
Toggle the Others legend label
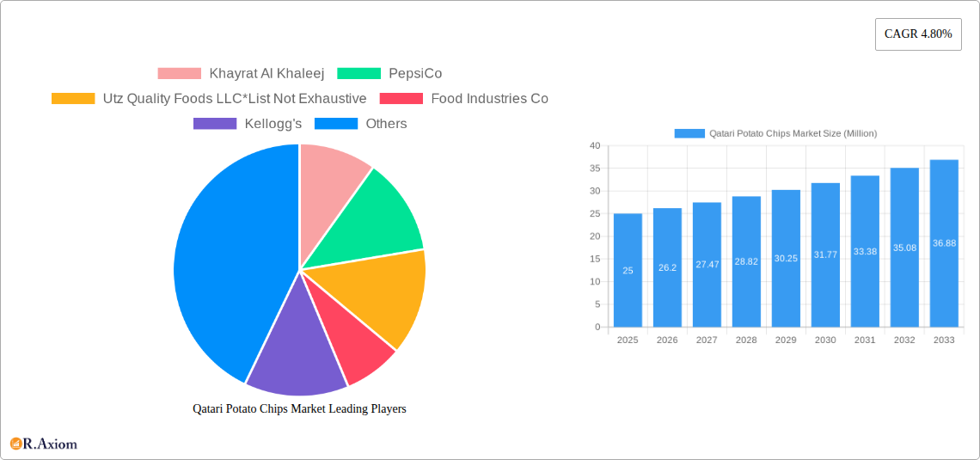click(386, 124)
